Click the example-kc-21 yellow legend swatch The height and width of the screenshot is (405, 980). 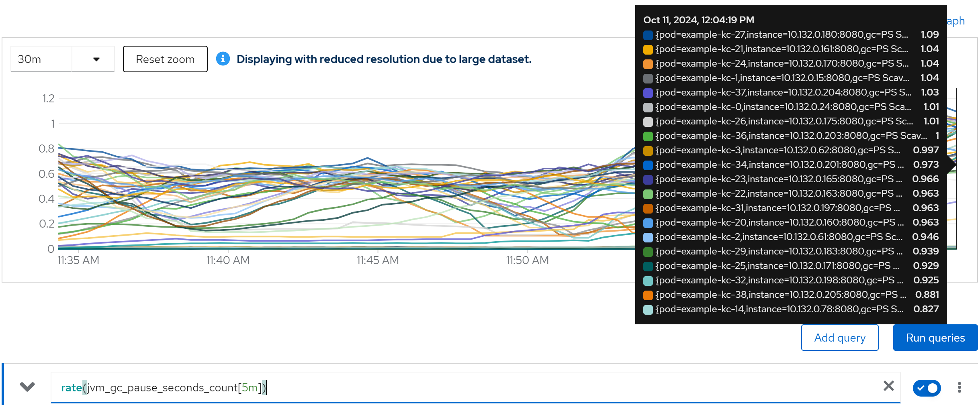648,49
